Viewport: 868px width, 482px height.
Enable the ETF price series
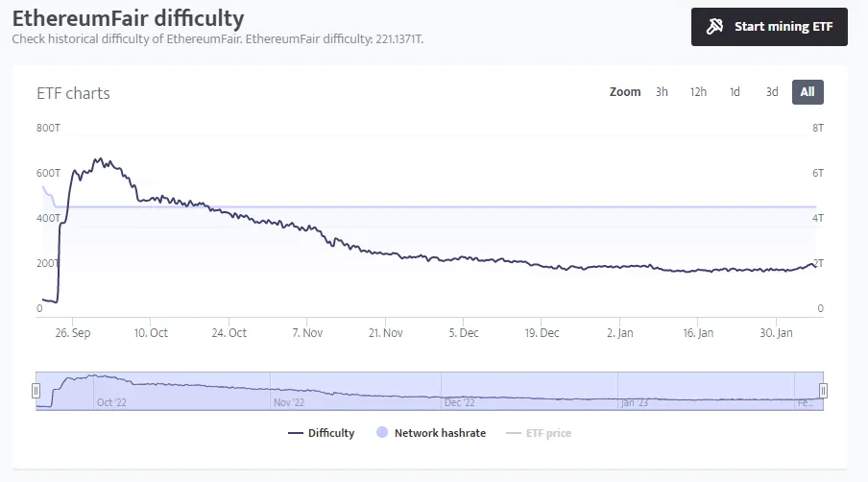coord(539,433)
